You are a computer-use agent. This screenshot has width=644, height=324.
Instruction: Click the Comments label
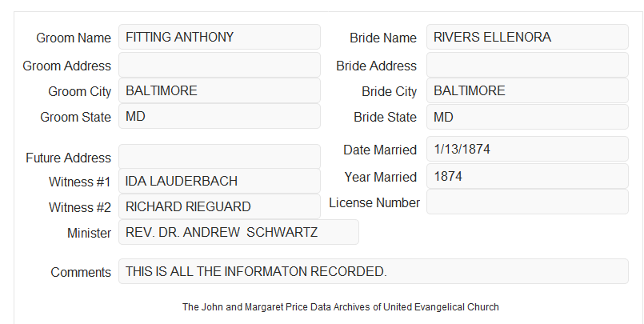81,272
